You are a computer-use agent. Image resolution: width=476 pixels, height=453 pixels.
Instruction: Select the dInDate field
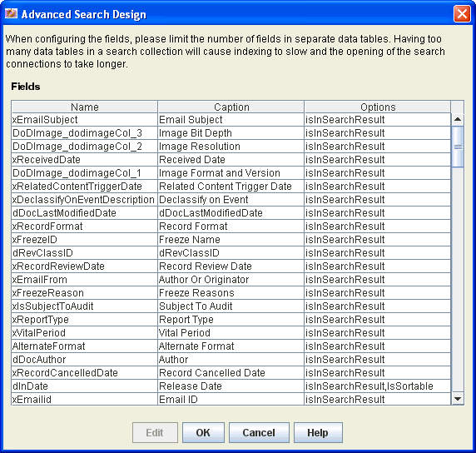[x=85, y=386]
